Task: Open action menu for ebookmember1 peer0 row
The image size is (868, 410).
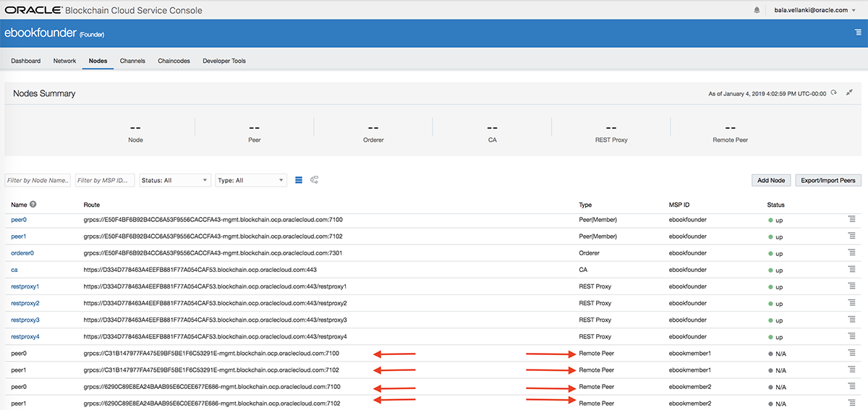Action: coord(851,353)
